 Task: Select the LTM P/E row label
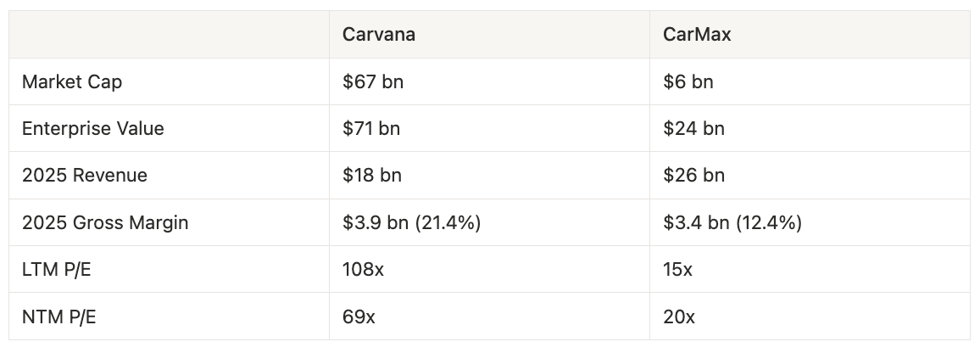pyautogui.click(x=56, y=270)
